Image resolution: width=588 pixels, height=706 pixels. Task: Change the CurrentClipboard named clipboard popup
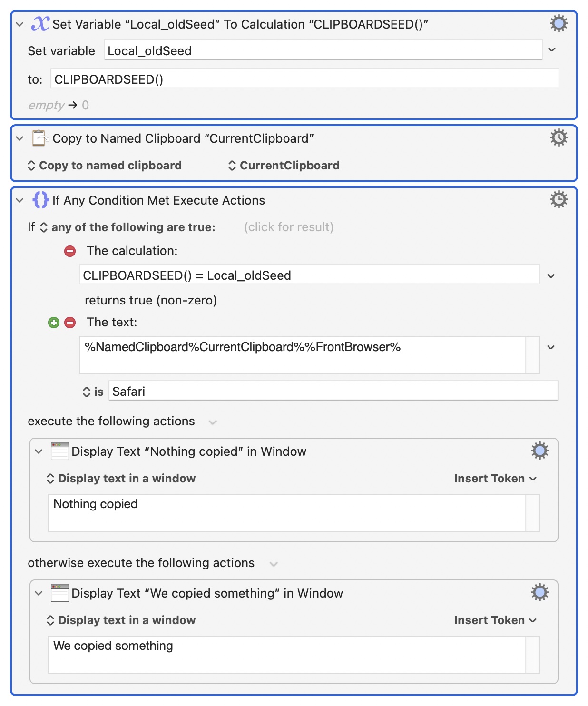(284, 166)
